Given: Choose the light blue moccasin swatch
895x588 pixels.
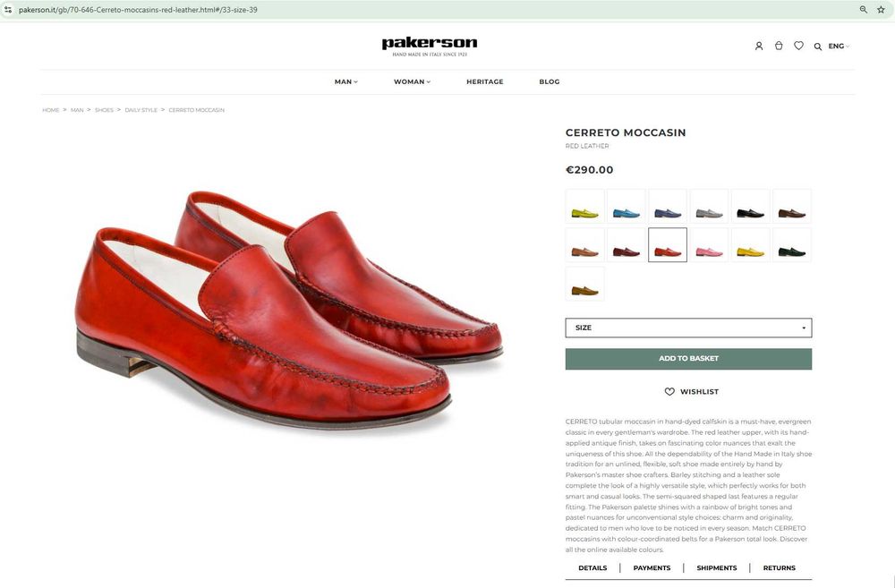Looking at the screenshot, I should [626, 207].
